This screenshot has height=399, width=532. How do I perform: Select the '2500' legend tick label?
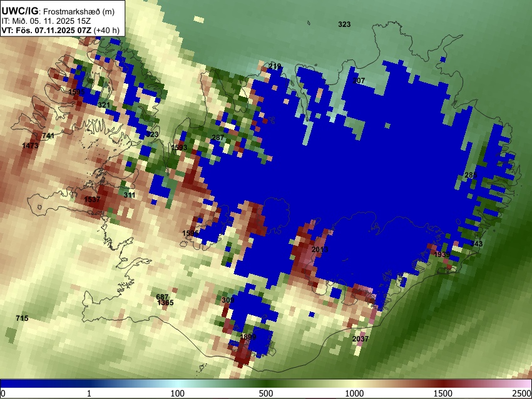[523, 393]
